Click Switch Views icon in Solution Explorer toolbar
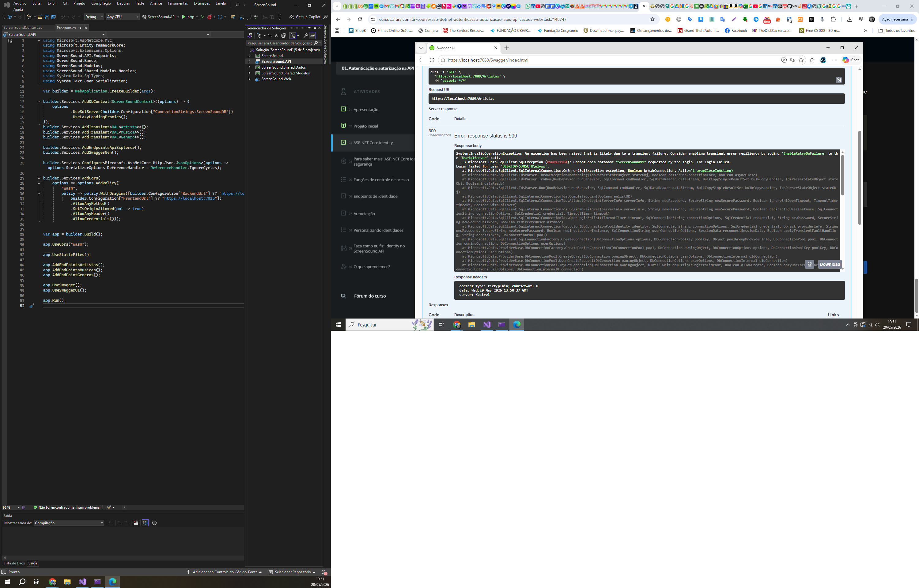Image resolution: width=919 pixels, height=588 pixels. tap(250, 36)
